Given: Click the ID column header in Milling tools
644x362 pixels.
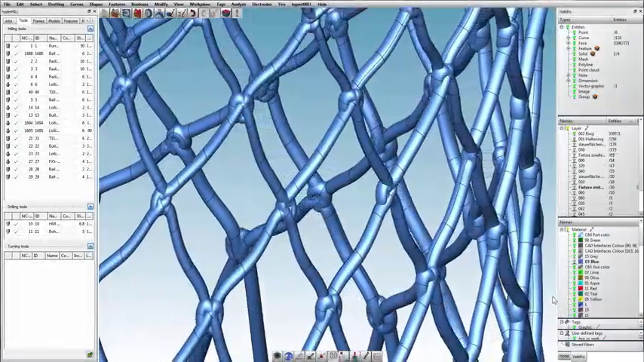Looking at the screenshot, I should (38, 38).
